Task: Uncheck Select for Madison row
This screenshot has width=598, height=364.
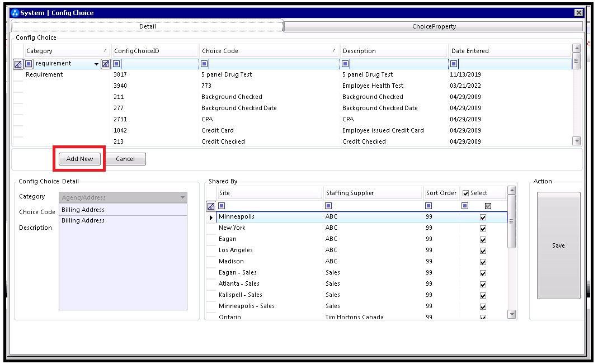Action: coord(483,262)
